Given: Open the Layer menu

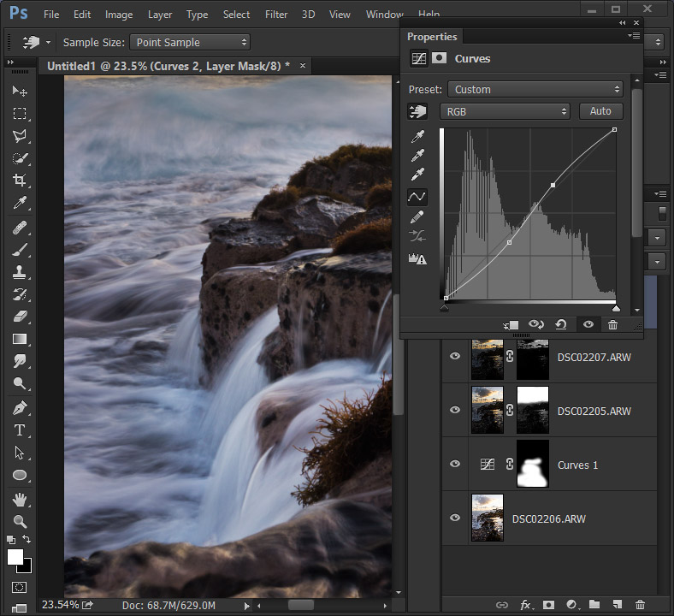Looking at the screenshot, I should 160,15.
